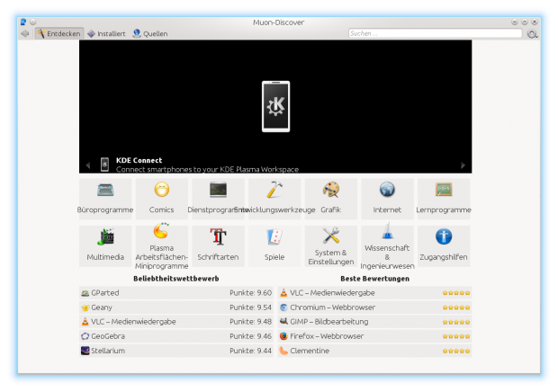
Task: Focus the Suchen search field
Action: (436, 33)
